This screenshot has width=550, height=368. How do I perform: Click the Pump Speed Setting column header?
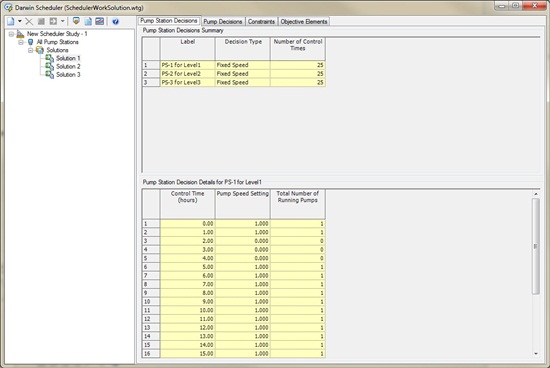(x=243, y=204)
